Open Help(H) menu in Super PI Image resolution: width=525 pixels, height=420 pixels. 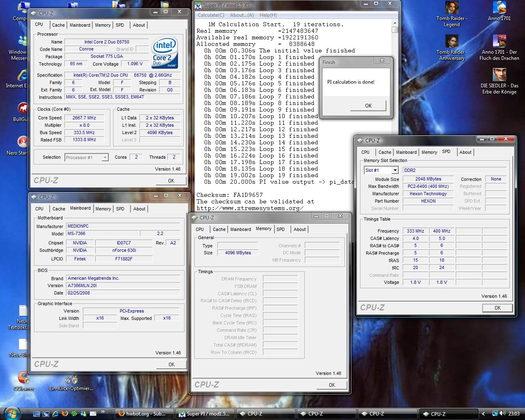click(268, 15)
